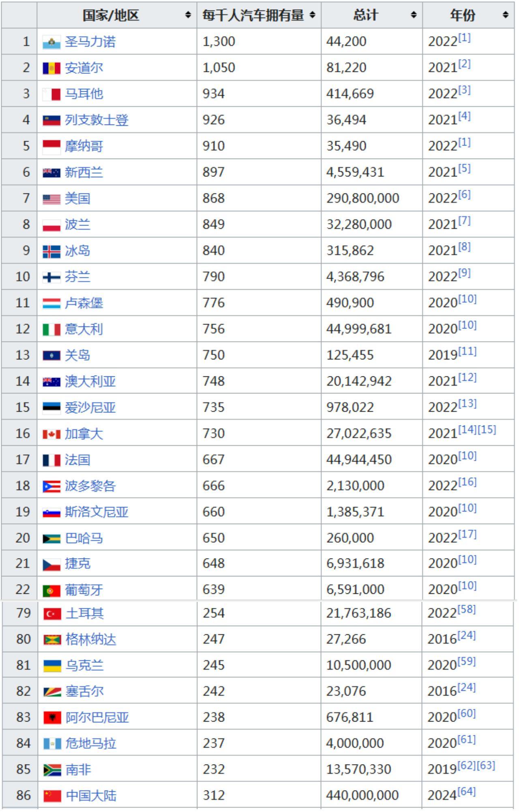
Task: Sort table by 总计 column arrows
Action: (x=414, y=15)
